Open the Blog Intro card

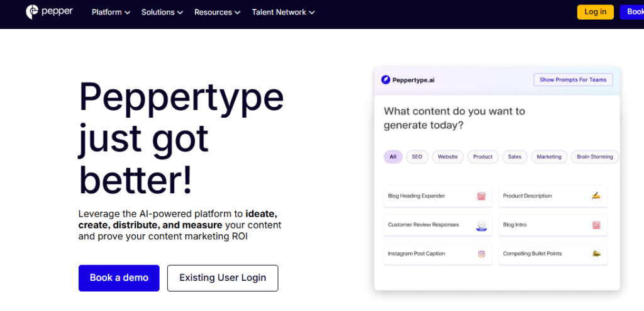click(553, 225)
